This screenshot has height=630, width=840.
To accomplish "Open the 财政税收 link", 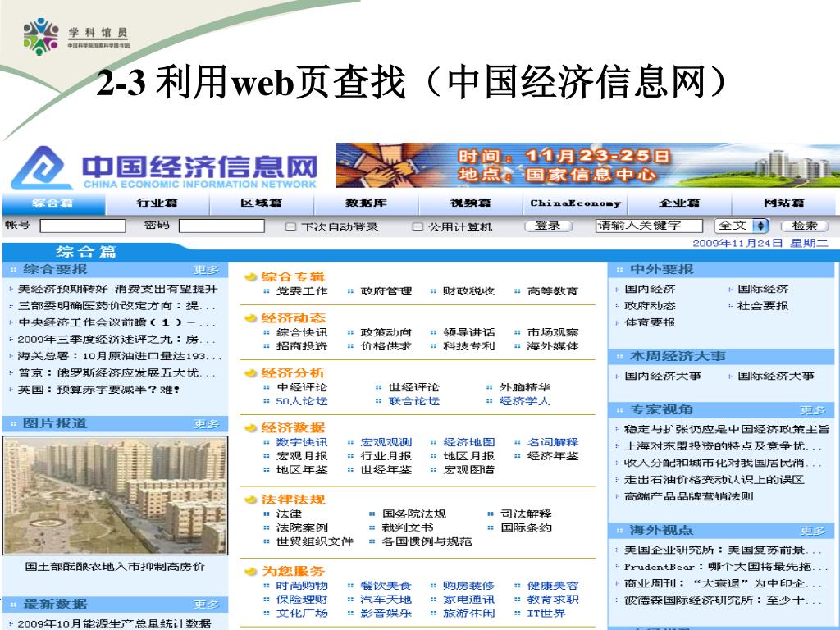I will [468, 291].
